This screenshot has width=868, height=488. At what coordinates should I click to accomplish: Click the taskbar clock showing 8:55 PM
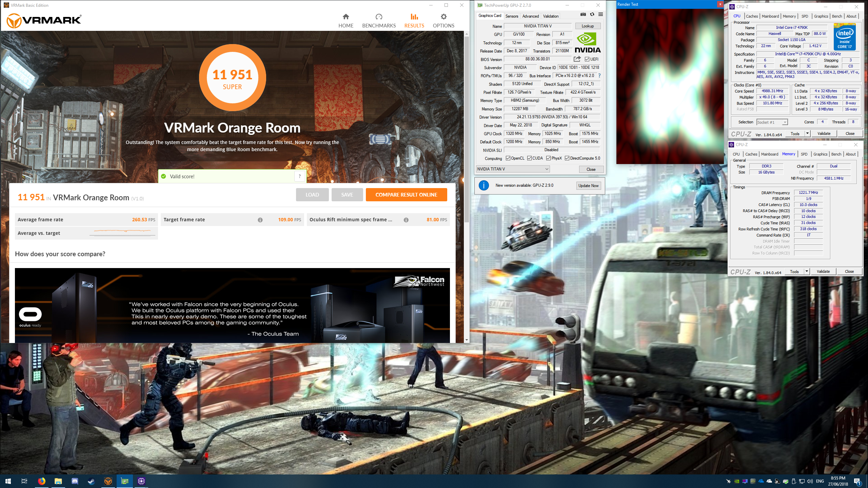click(x=838, y=481)
